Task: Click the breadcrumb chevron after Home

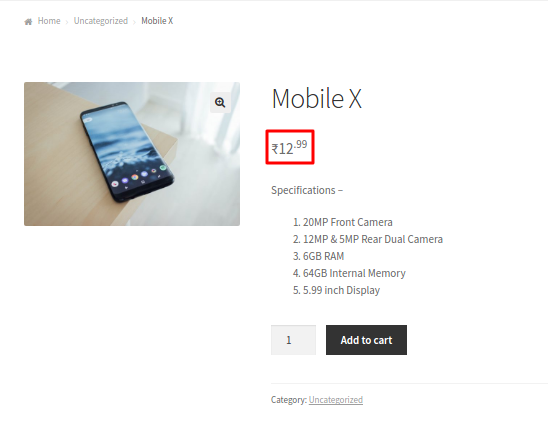Action: click(67, 22)
